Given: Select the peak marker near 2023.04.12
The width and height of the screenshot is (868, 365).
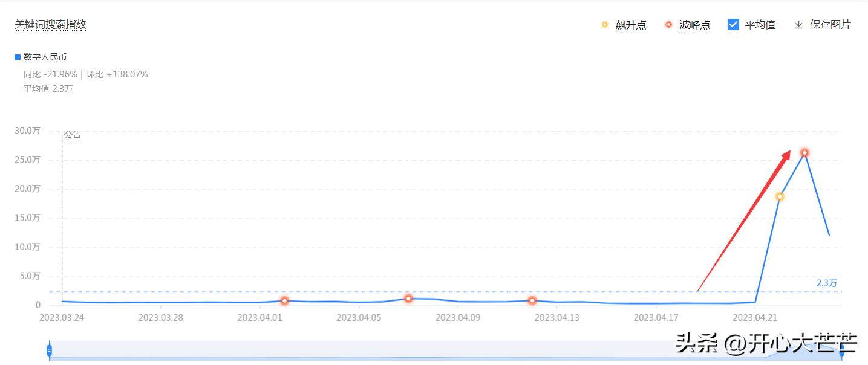Looking at the screenshot, I should tap(532, 300).
